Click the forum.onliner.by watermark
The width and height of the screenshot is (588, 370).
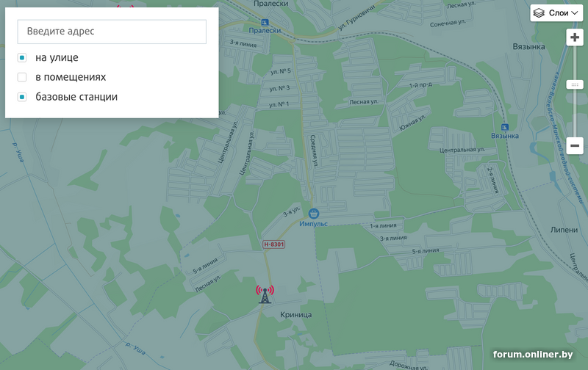(x=533, y=355)
